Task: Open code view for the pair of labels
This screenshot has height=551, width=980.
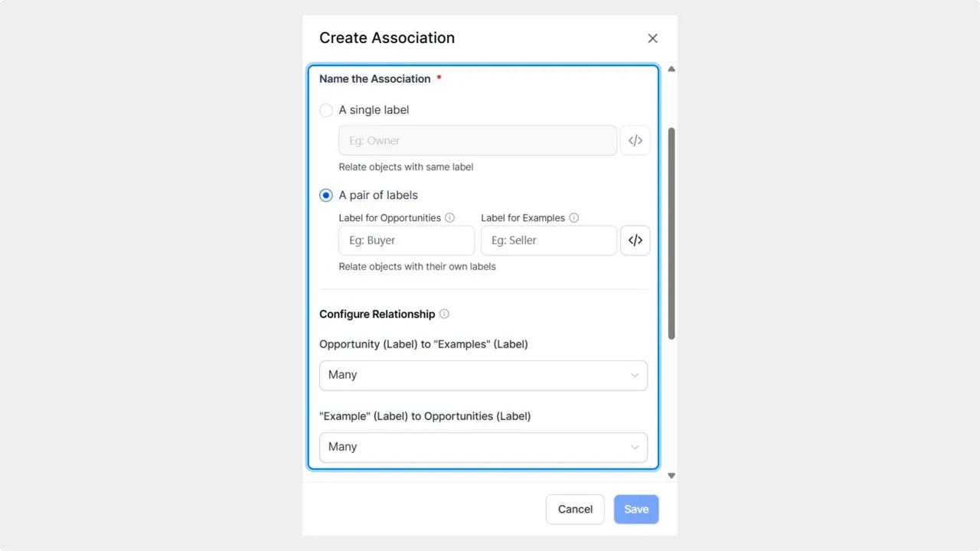Action: tap(635, 240)
